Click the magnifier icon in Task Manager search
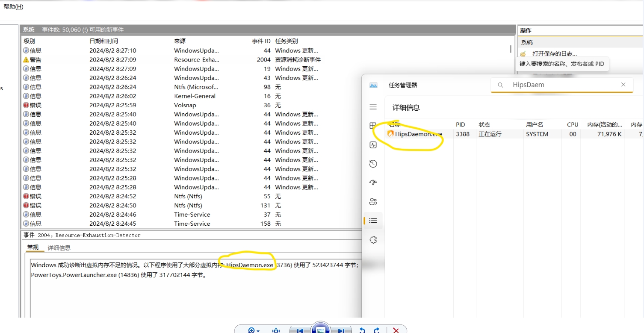The width and height of the screenshot is (644, 333). (x=500, y=85)
